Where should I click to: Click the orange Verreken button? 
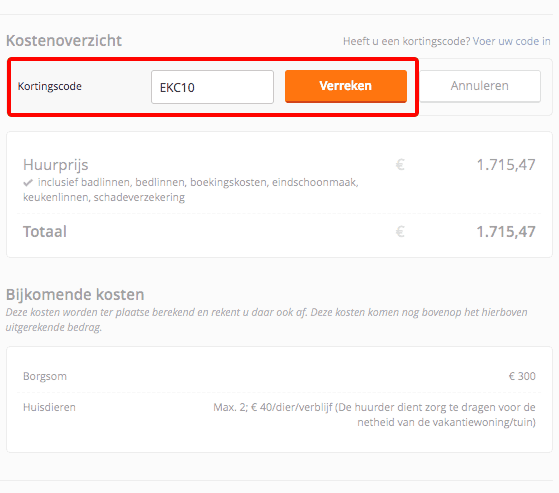(346, 86)
